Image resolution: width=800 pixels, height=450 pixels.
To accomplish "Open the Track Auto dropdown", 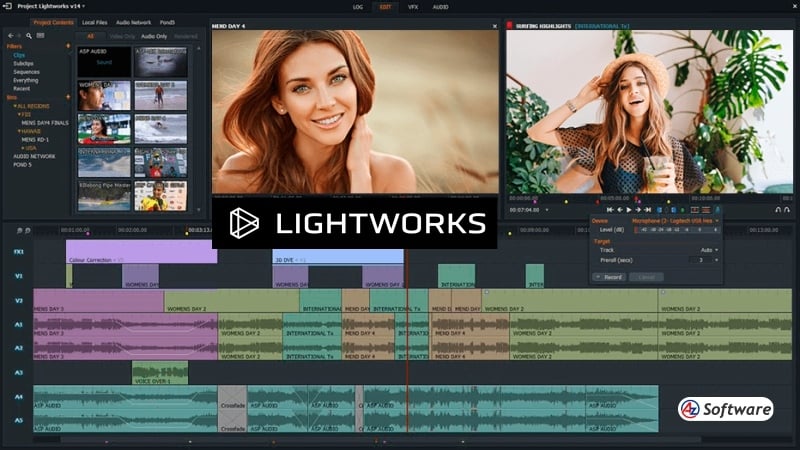I will [709, 250].
